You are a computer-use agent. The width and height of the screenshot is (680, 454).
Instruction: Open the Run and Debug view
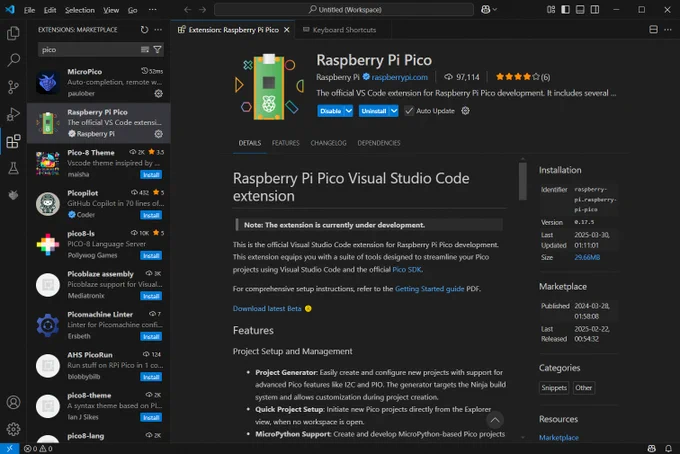pyautogui.click(x=13, y=114)
